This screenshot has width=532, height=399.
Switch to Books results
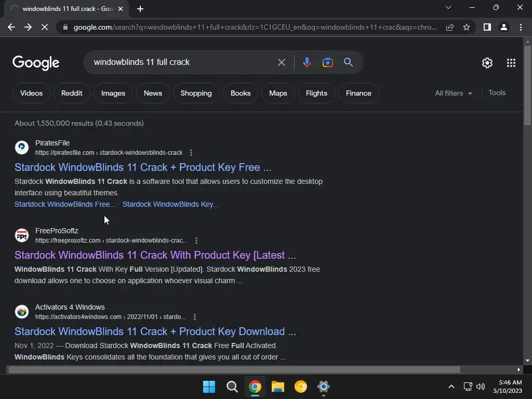pos(241,93)
